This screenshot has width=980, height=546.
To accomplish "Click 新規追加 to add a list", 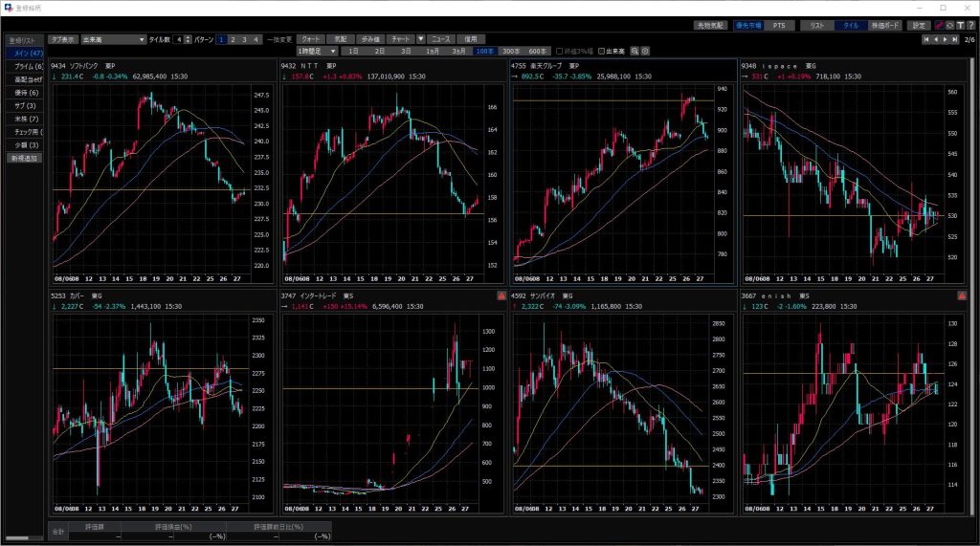I will coord(25,158).
